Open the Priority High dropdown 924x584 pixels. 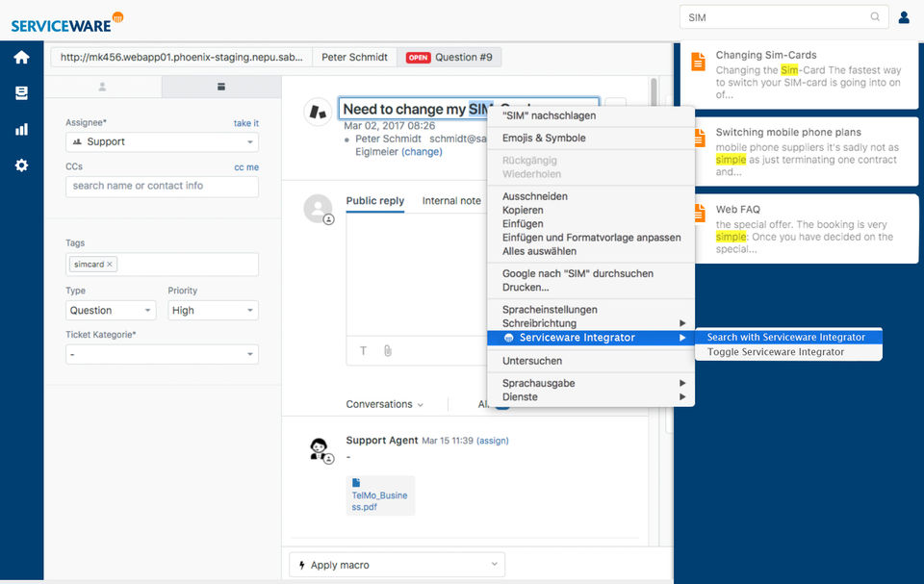coord(213,311)
